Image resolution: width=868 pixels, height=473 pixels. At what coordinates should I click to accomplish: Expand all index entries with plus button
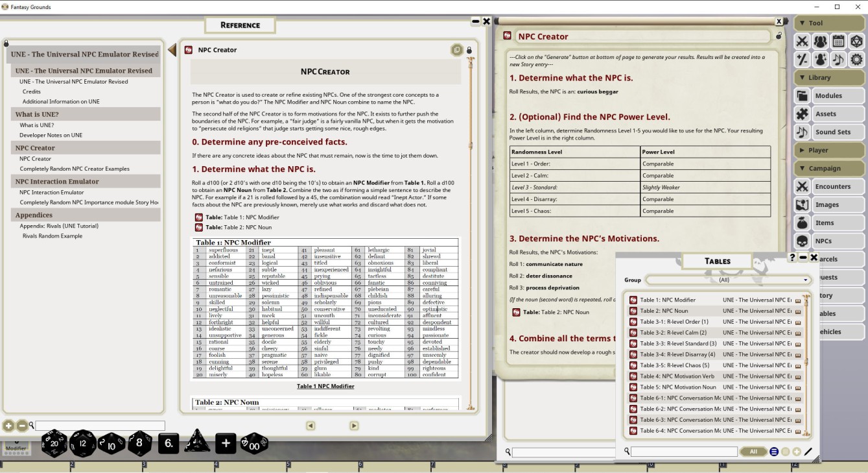pos(8,426)
